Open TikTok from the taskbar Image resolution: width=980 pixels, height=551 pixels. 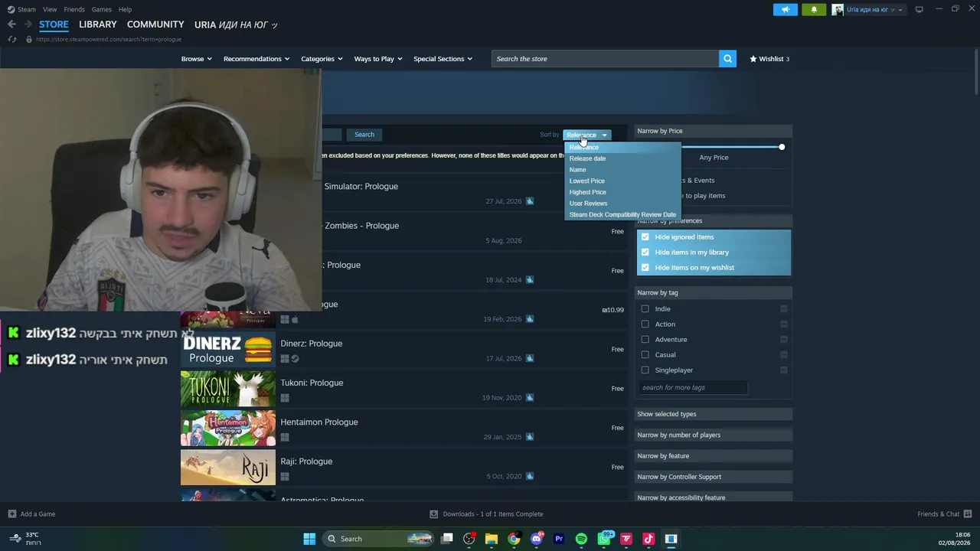point(648,539)
